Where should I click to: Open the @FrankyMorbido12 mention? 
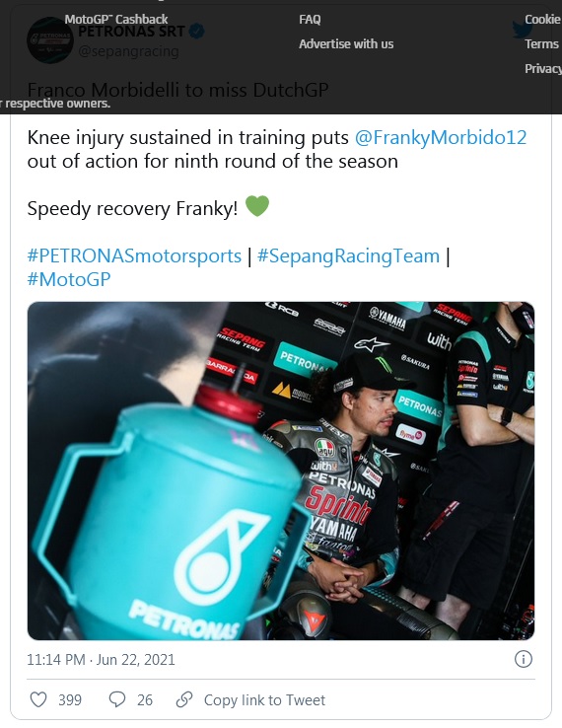pyautogui.click(x=441, y=137)
